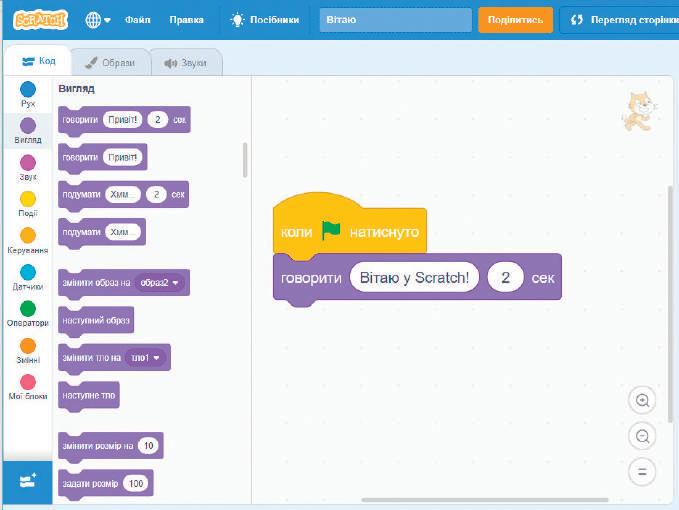Click the 2 field in palette говорити block
The image size is (679, 510).
[158, 119]
